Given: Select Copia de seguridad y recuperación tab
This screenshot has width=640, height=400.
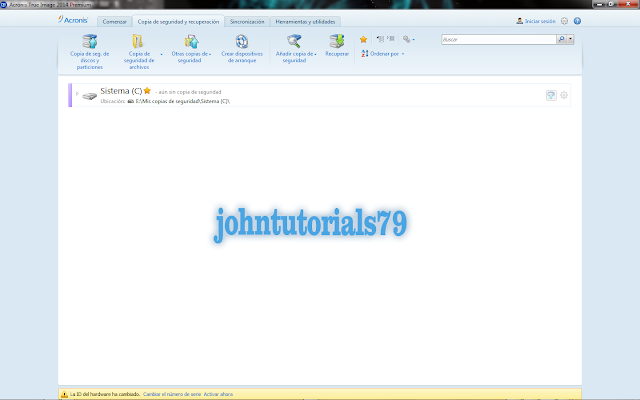Looking at the screenshot, I should tap(178, 21).
